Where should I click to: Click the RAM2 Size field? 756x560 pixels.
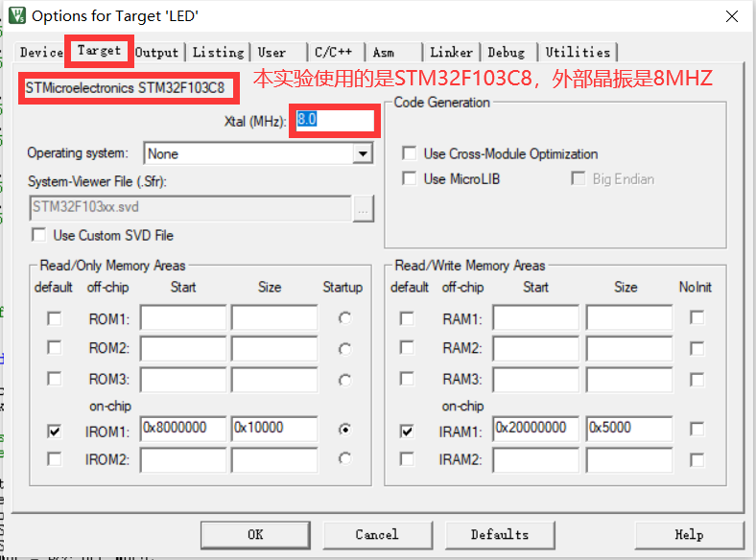(629, 349)
